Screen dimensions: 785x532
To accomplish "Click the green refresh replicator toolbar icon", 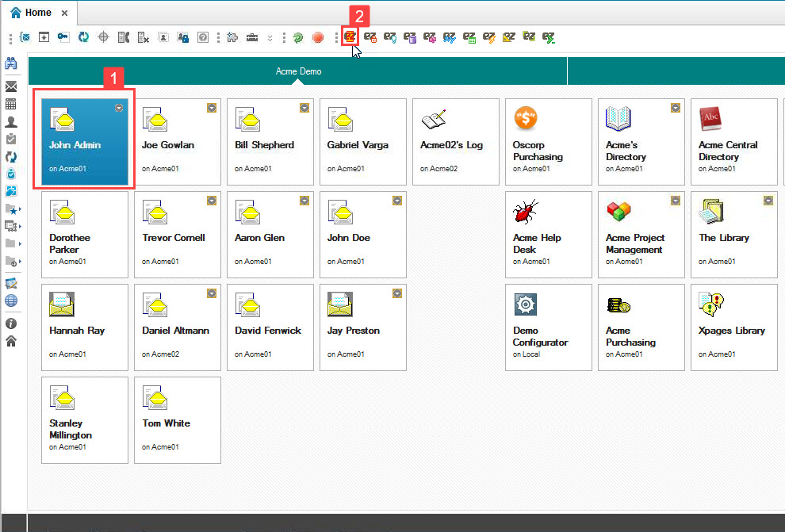I will click(298, 37).
